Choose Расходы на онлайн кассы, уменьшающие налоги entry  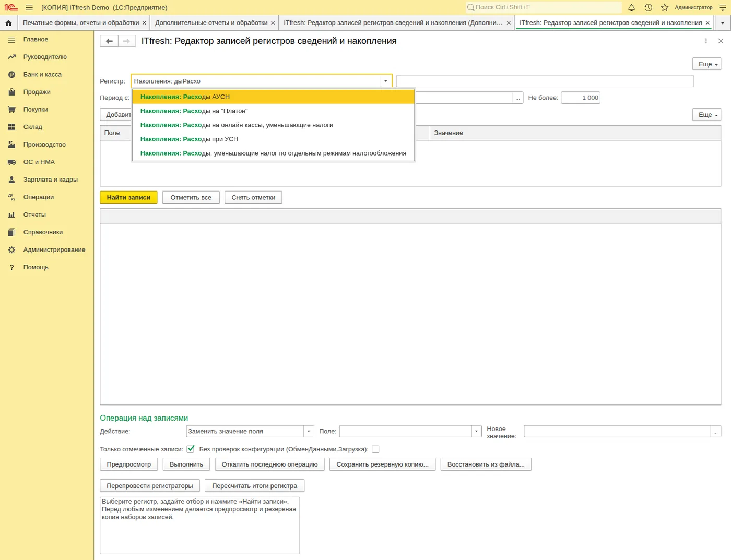click(x=273, y=125)
